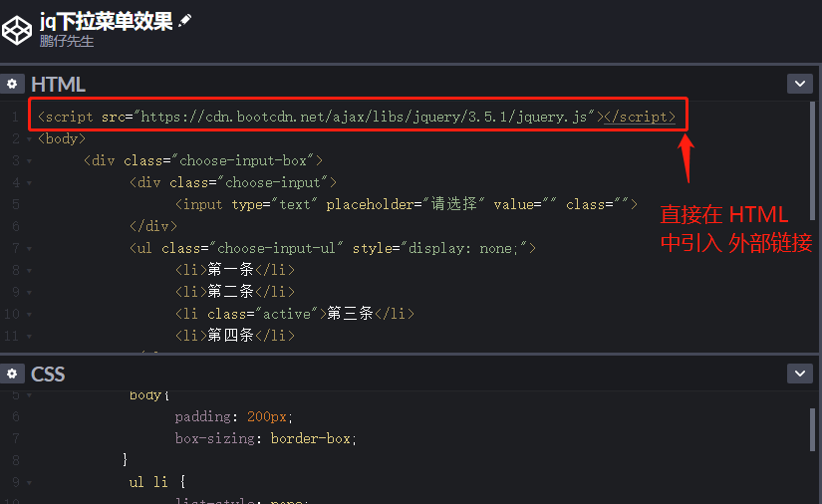
Task: Open HTML editor settings gear
Action: click(12, 84)
